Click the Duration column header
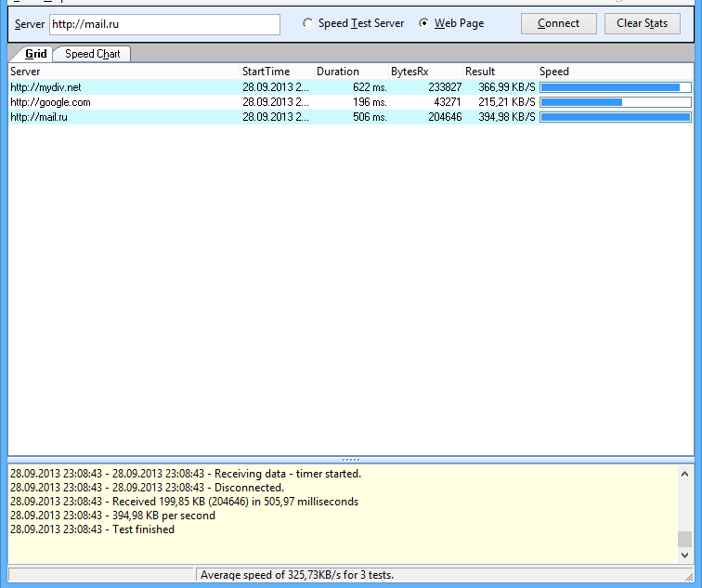 [x=349, y=72]
